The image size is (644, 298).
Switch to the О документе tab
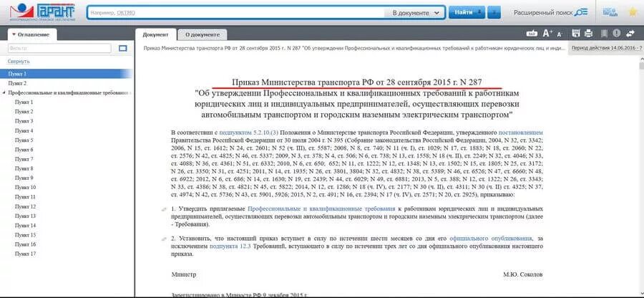(x=202, y=35)
